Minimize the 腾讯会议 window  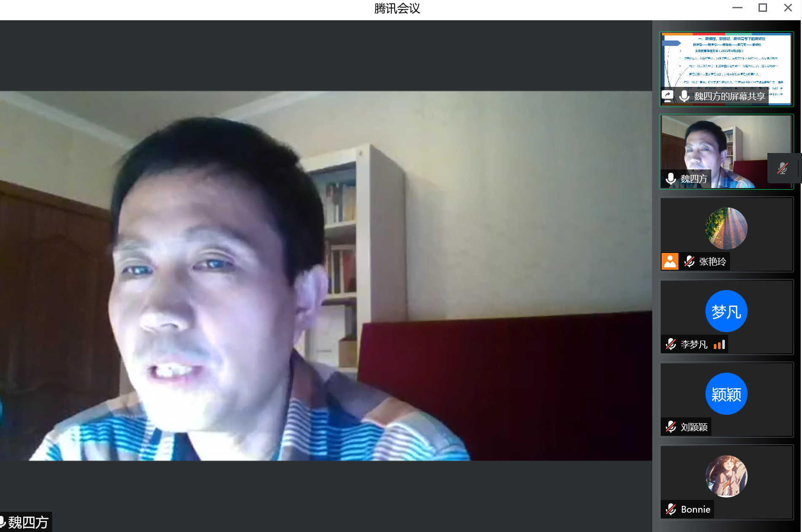coord(737,8)
